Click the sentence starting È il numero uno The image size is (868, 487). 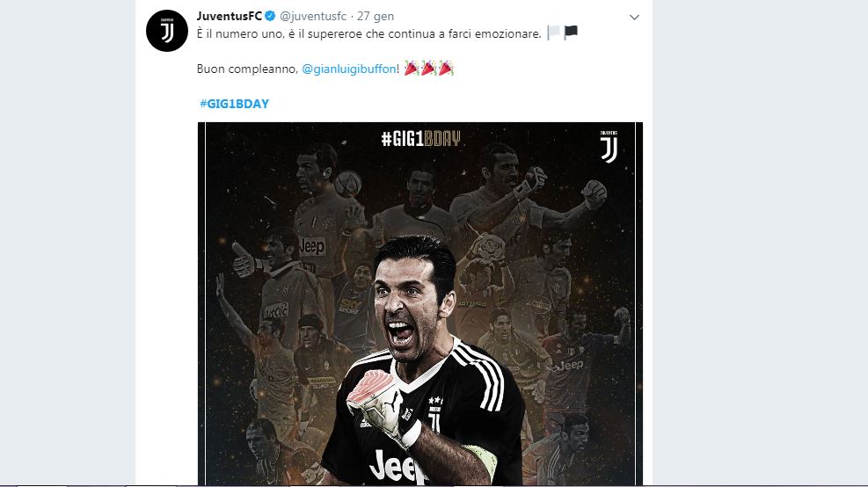(x=368, y=33)
